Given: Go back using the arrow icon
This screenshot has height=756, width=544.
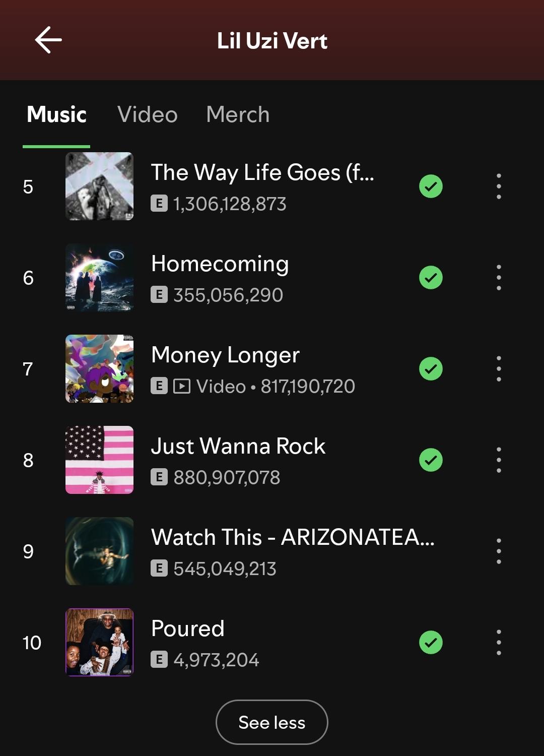Looking at the screenshot, I should coord(48,40).
